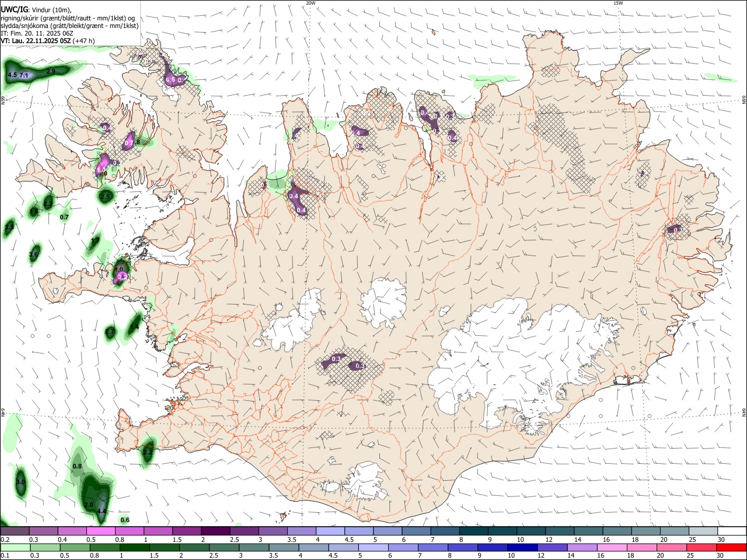Select the white final swatch of upper legend
The width and height of the screenshot is (747, 560).
coord(731,531)
